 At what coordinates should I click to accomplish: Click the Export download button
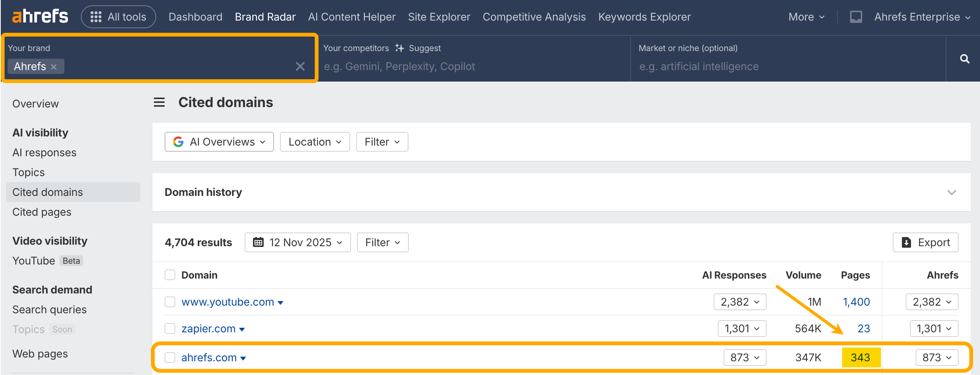[925, 242]
